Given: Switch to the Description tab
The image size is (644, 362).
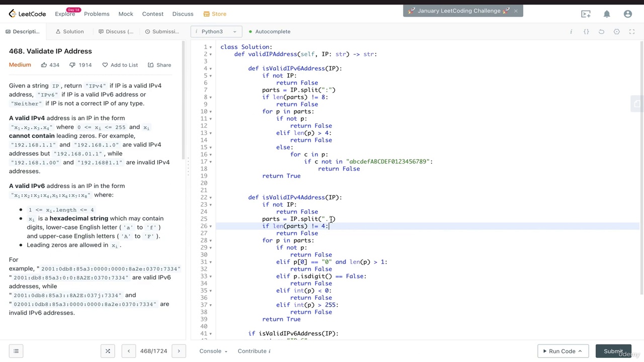Looking at the screenshot, I should (x=22, y=32).
